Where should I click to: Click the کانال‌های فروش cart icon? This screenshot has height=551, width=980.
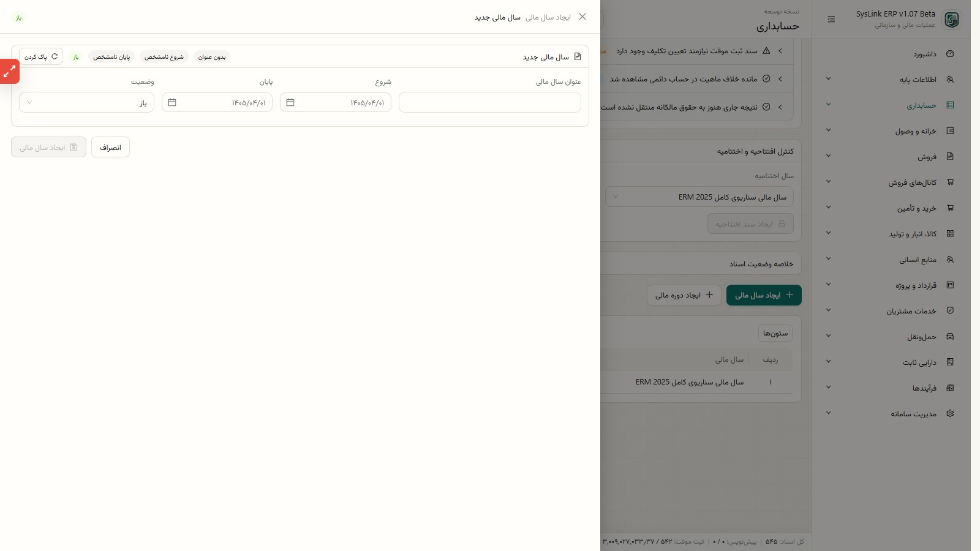(950, 182)
